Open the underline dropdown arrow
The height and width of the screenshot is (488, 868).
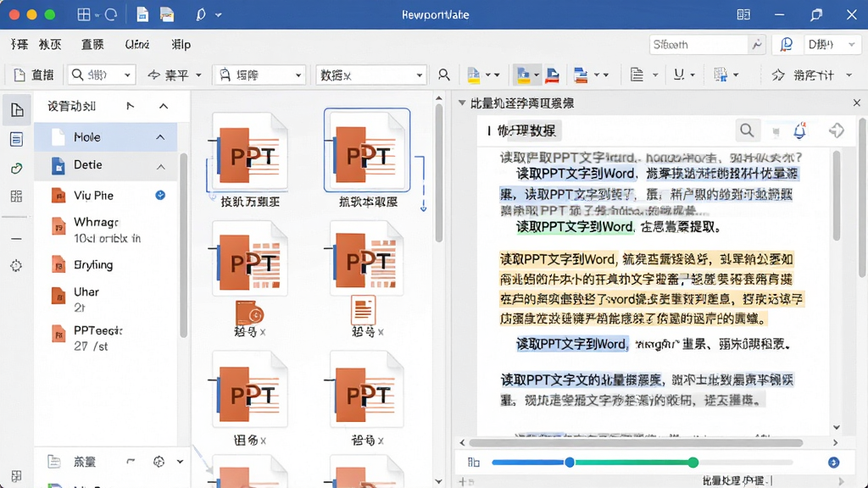[x=692, y=75]
